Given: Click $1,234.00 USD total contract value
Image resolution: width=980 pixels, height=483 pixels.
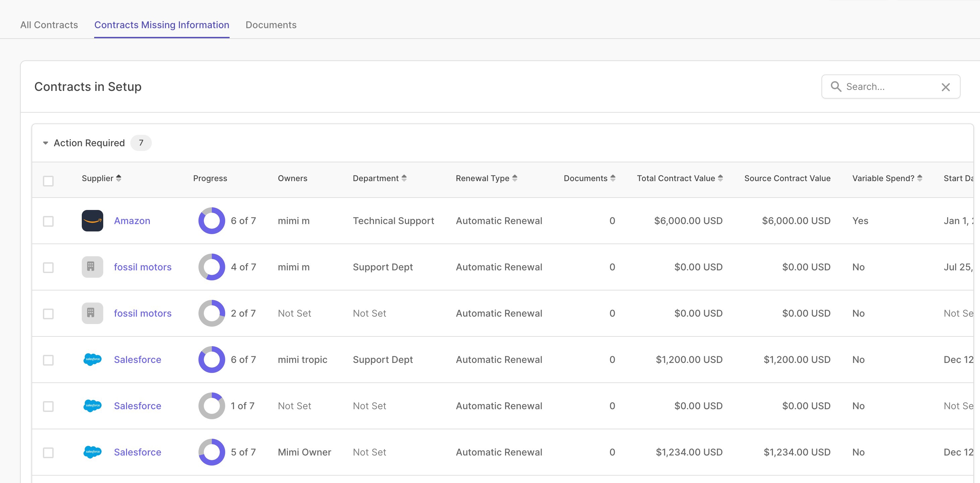Looking at the screenshot, I should pyautogui.click(x=689, y=452).
